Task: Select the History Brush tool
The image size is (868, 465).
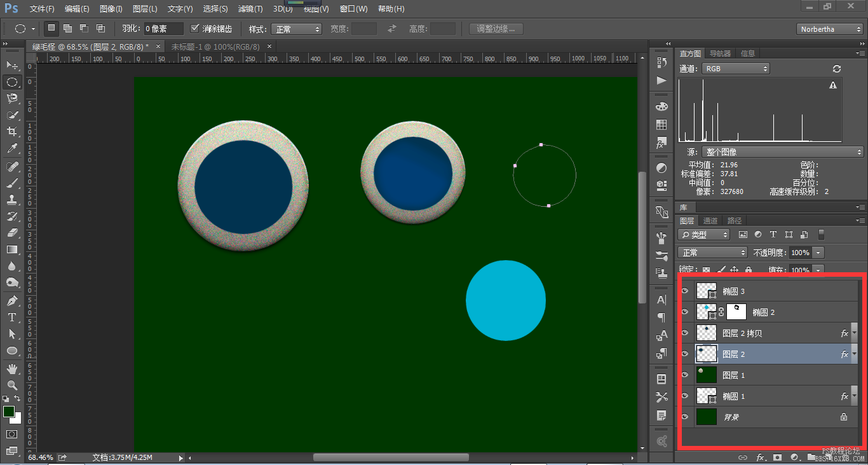Action: pyautogui.click(x=12, y=216)
